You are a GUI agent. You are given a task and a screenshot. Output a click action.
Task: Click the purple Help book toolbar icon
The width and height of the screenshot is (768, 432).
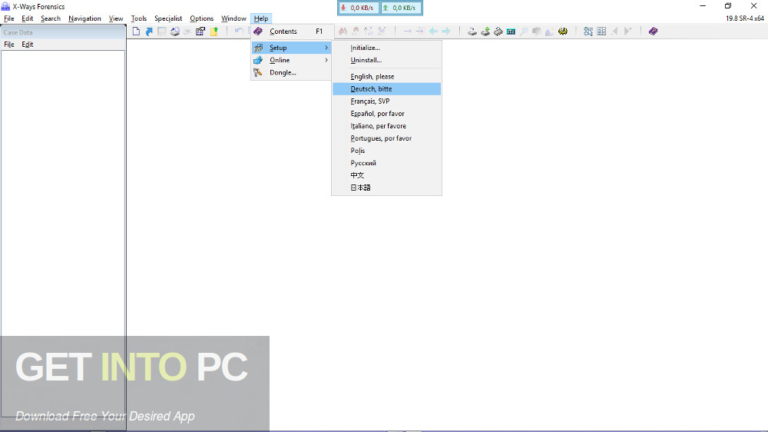coord(653,31)
